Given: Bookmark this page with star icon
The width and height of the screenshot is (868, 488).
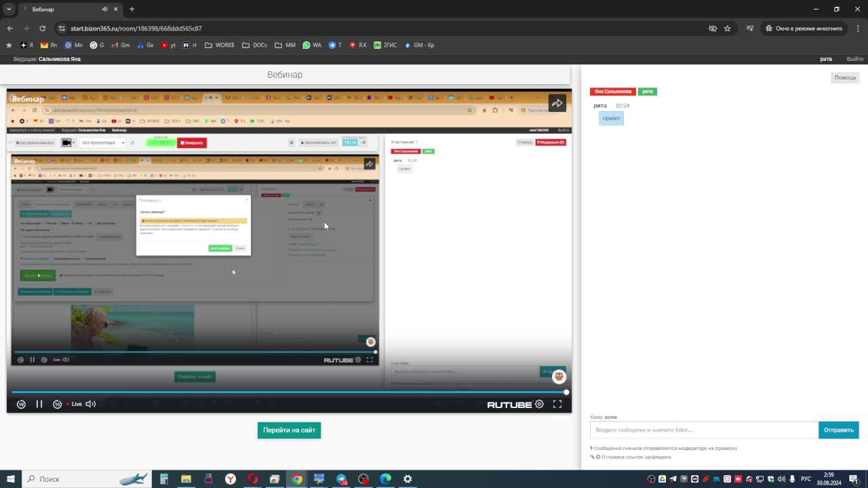Looking at the screenshot, I should pyautogui.click(x=728, y=28).
